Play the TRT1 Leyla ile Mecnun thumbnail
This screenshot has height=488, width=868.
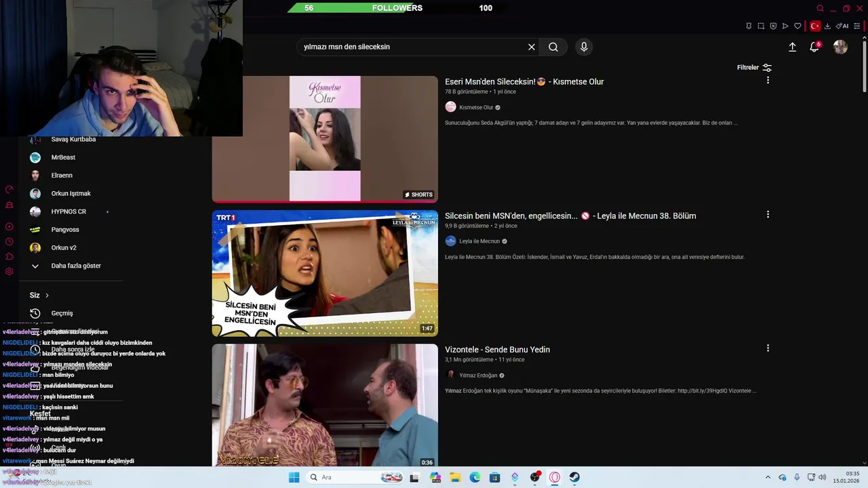(325, 273)
